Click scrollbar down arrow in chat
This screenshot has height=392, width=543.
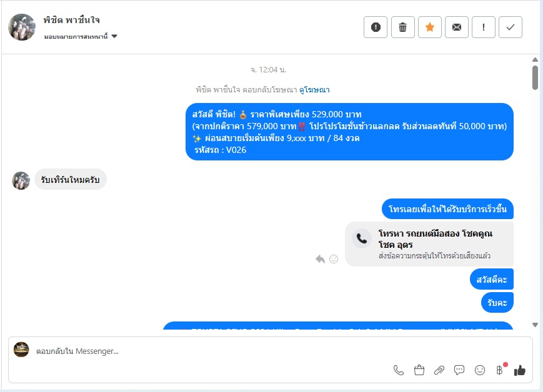click(x=535, y=325)
